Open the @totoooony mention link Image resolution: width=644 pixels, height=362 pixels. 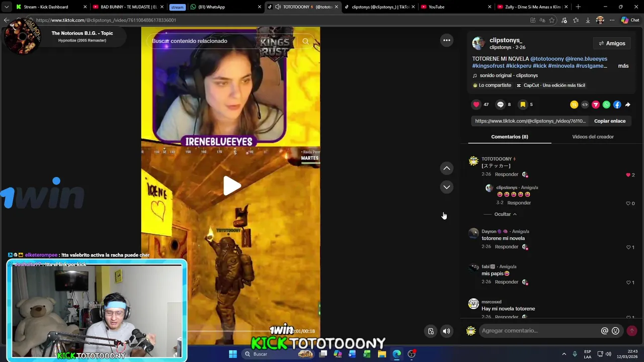tap(547, 59)
